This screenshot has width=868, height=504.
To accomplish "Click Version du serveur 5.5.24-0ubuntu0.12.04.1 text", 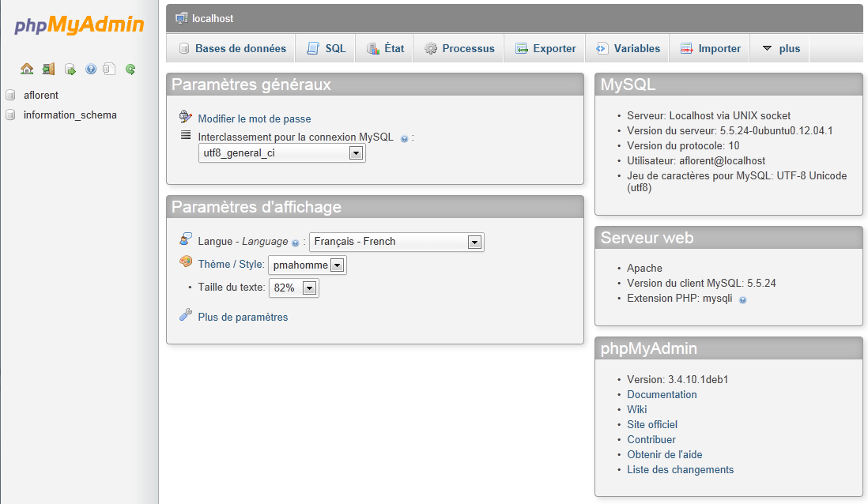I will (730, 130).
